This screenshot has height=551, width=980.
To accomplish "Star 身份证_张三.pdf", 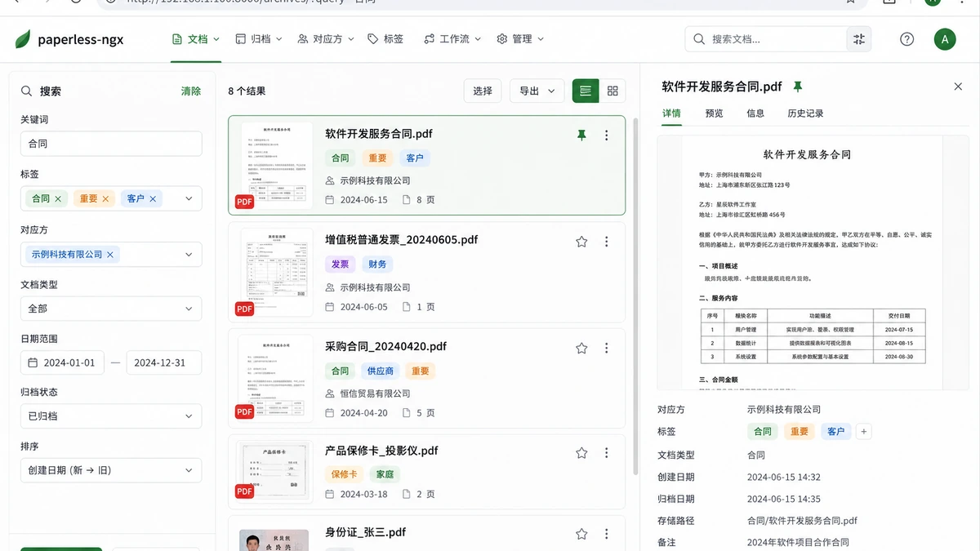I will pos(581,534).
